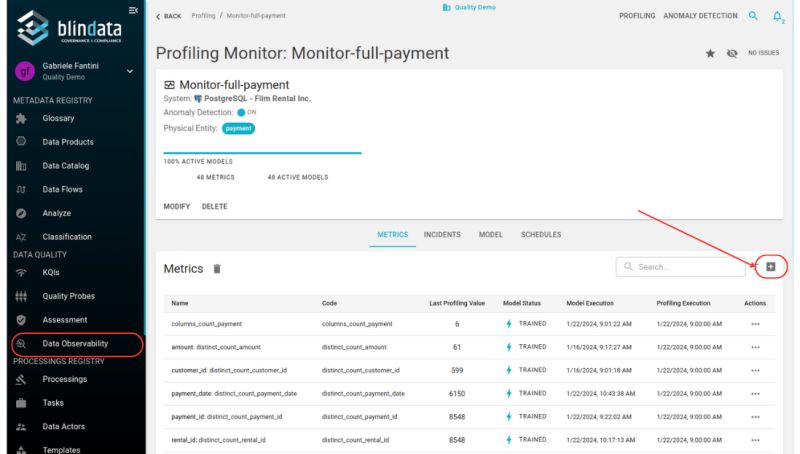Open Data Products in sidebar
Image resolution: width=800 pixels, height=454 pixels.
click(68, 142)
